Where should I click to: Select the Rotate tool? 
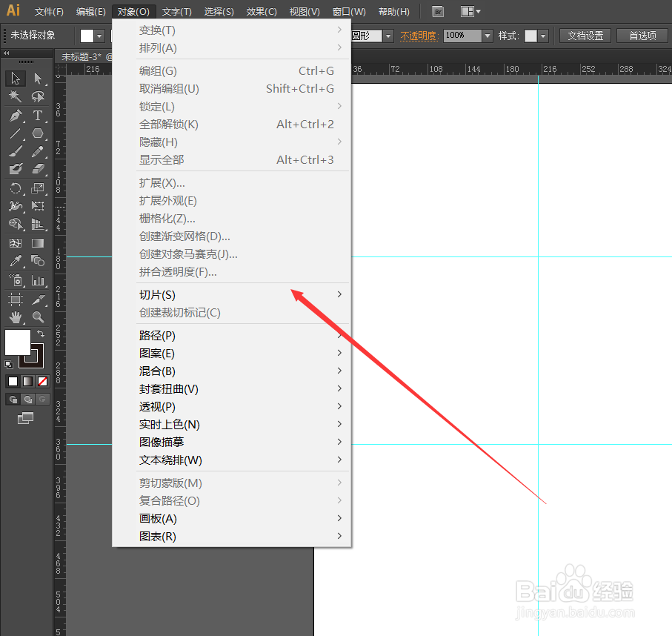coord(16,188)
